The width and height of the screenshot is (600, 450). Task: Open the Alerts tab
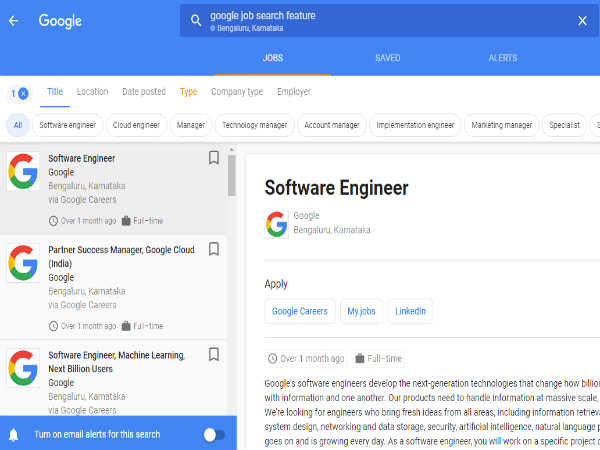503,58
